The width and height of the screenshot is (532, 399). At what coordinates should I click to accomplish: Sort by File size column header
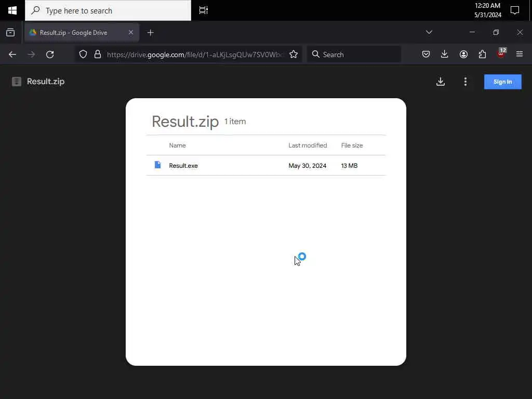tap(352, 145)
